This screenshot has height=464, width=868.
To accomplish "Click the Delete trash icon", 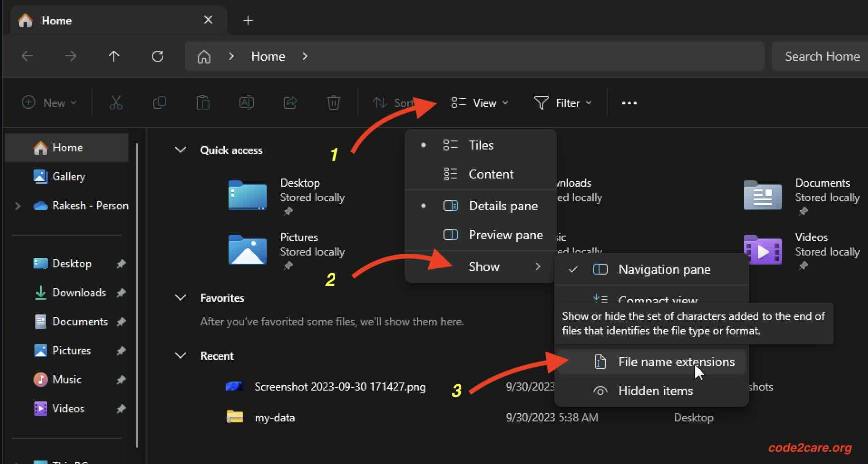I will pyautogui.click(x=334, y=103).
